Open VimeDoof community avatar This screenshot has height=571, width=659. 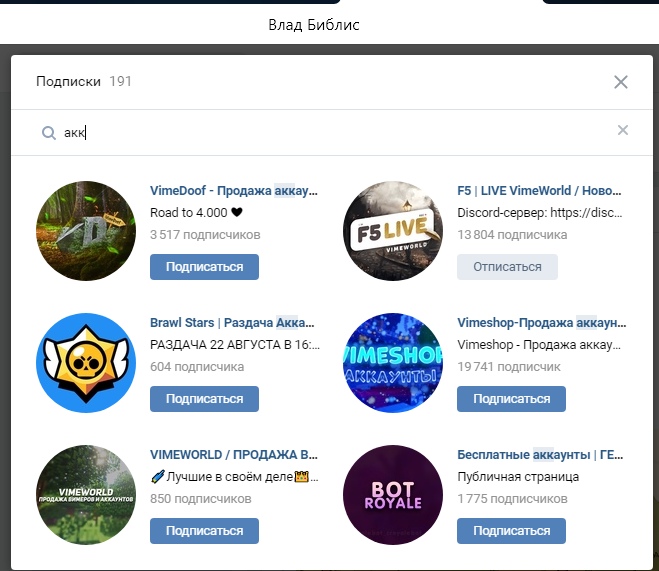click(85, 231)
